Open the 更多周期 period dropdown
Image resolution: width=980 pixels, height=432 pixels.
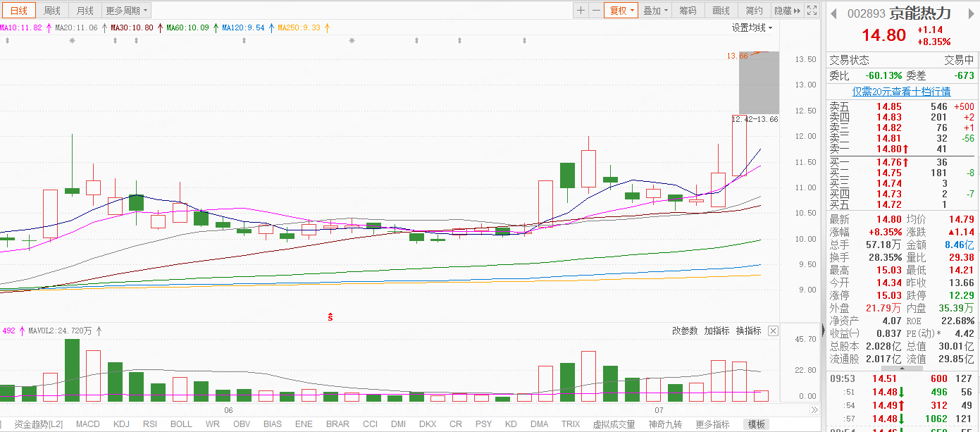pyautogui.click(x=127, y=11)
